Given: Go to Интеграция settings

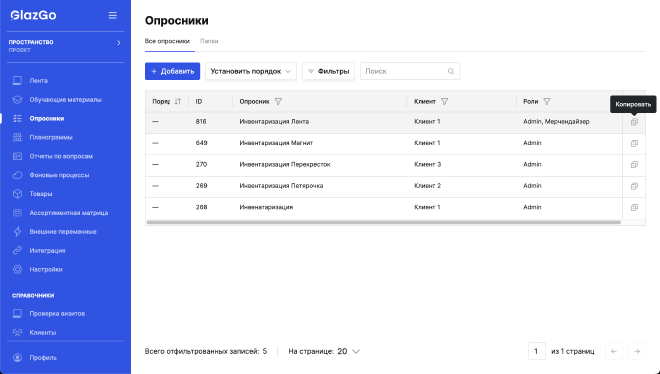Looking at the screenshot, I should 47,251.
